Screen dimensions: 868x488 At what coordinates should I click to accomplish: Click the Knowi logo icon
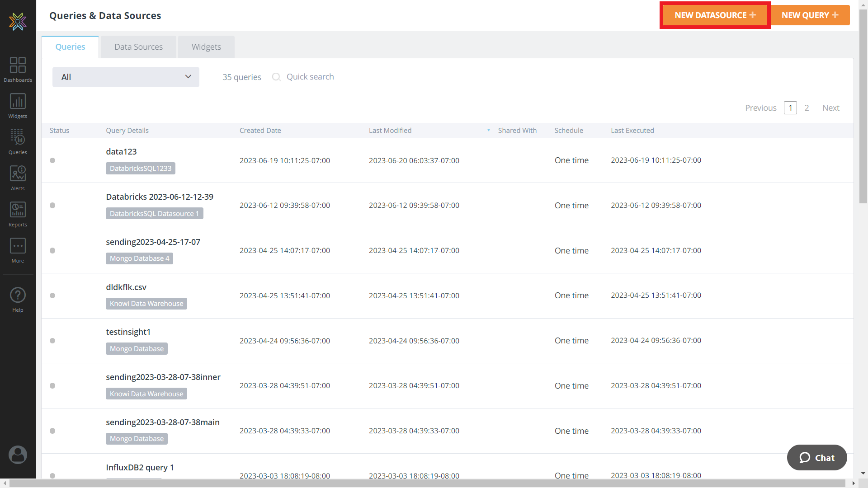[18, 21]
